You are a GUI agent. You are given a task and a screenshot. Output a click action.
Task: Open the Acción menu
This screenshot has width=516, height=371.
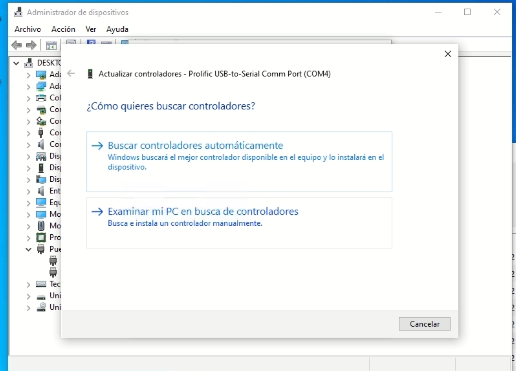coord(63,29)
